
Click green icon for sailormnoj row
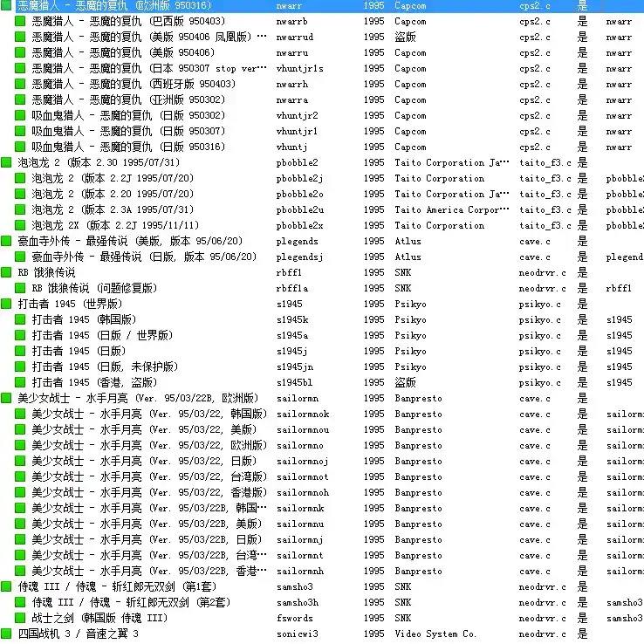click(x=20, y=461)
